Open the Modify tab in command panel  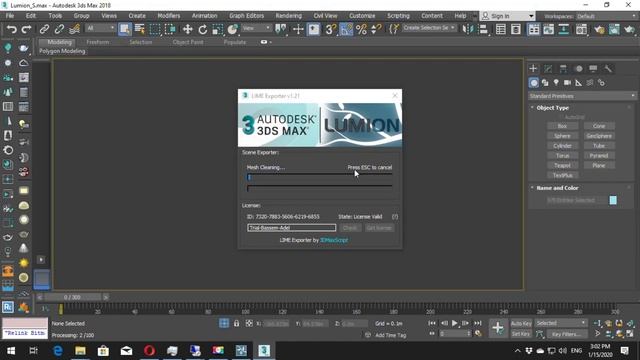[548, 69]
